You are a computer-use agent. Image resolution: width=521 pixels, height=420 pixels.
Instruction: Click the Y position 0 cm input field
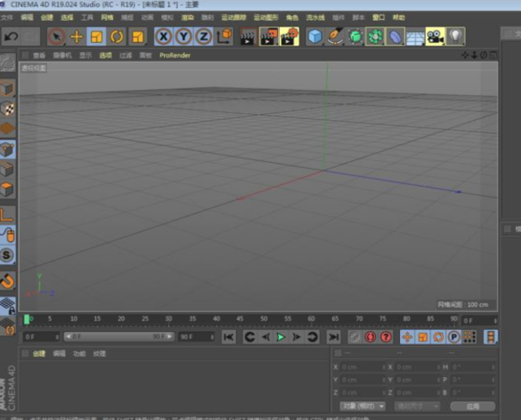363,380
